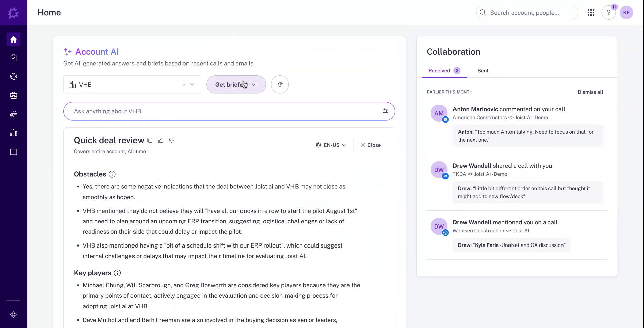This screenshot has width=644, height=328.
Task: Open the Received tab
Action: tap(439, 70)
